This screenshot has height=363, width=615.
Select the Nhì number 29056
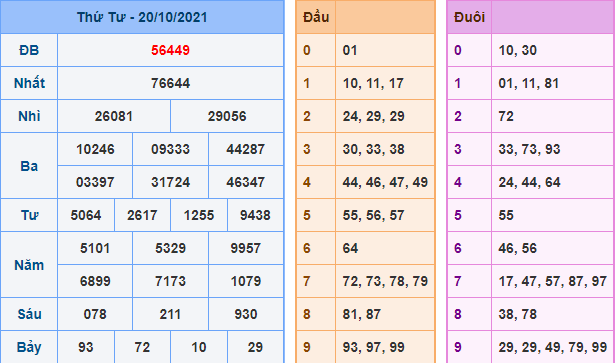coord(227,116)
